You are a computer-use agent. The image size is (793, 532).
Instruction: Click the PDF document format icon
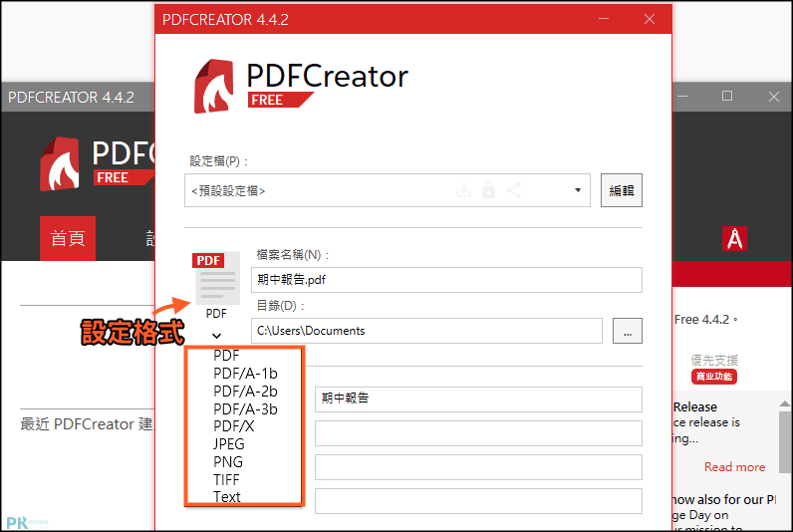(216, 277)
